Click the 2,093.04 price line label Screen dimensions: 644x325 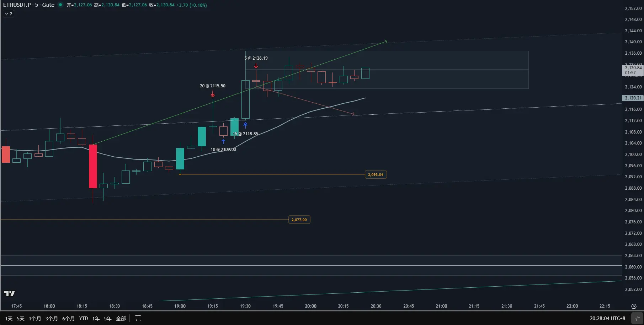pos(376,174)
